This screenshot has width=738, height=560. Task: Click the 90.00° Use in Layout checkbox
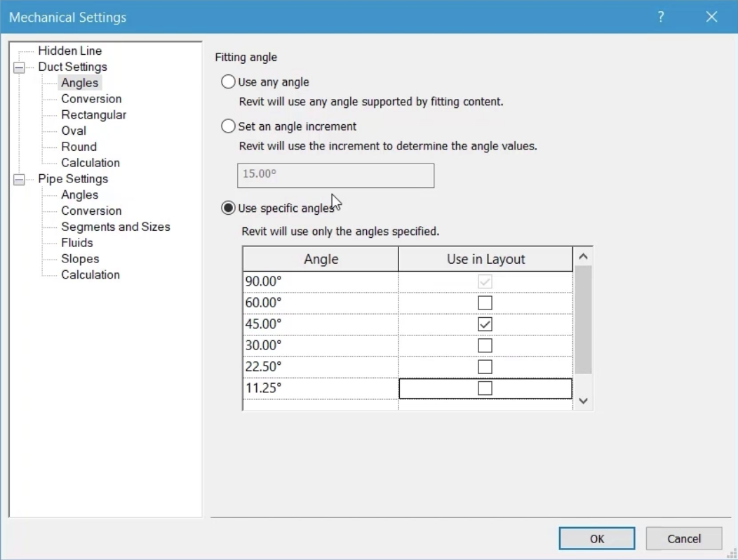tap(485, 281)
